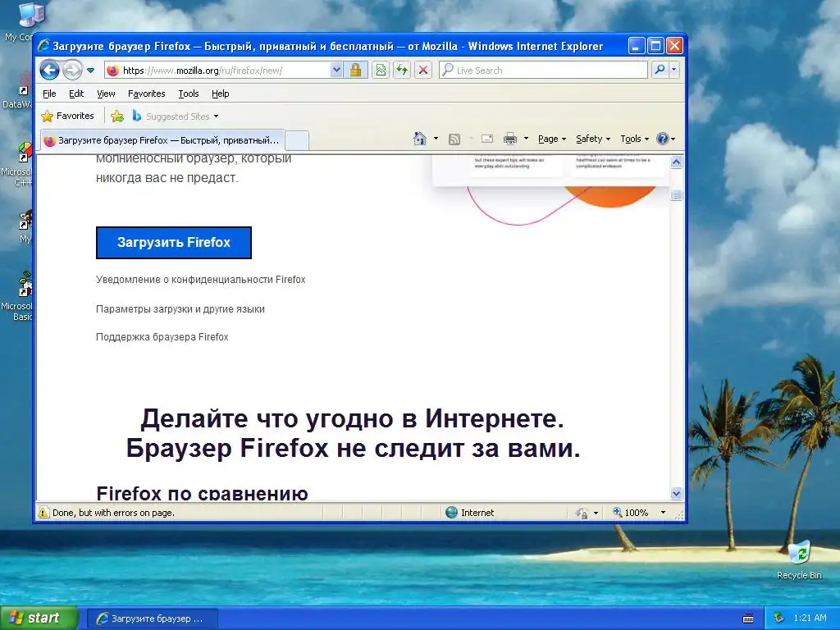This screenshot has width=840, height=630.
Task: Open the Safety command menu
Action: [x=593, y=139]
